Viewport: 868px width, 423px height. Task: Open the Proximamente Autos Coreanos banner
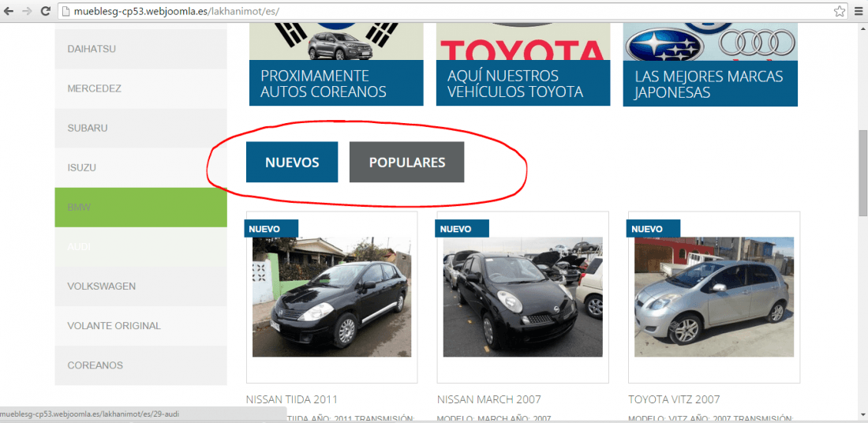(336, 83)
